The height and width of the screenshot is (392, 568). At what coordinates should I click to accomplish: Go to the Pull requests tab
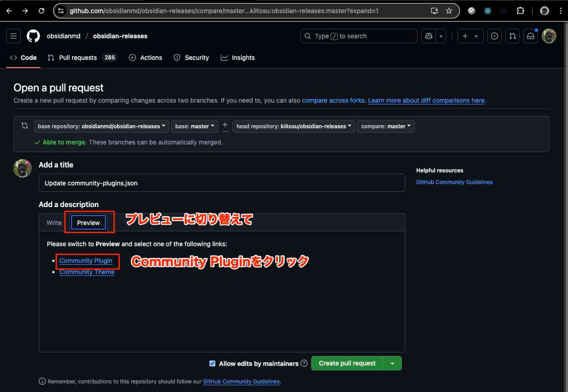[78, 58]
